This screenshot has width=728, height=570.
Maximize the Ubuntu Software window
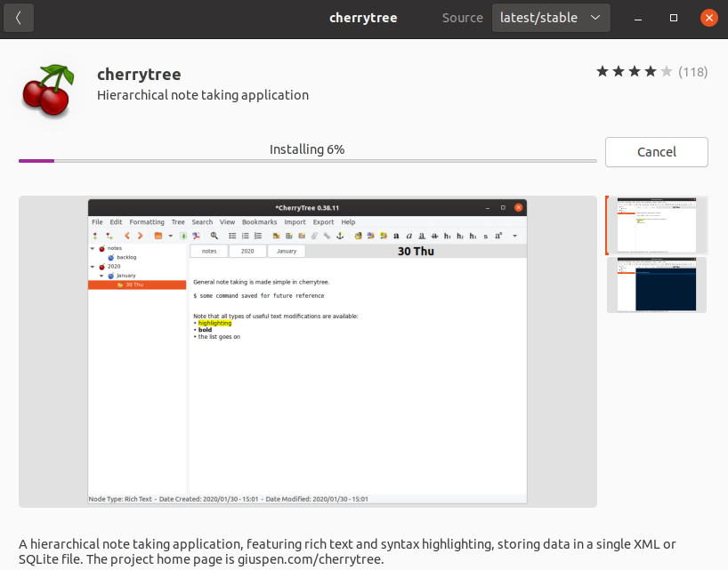click(x=673, y=18)
